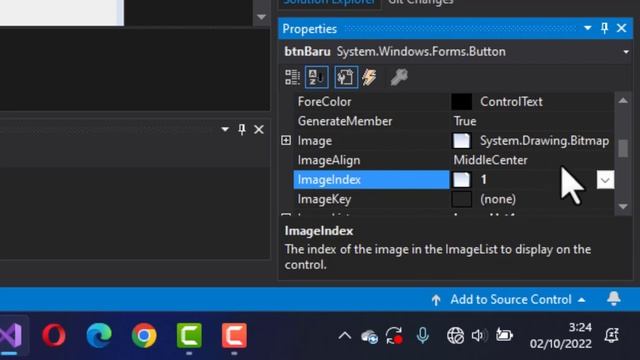Click the property grid scroll-down arrow
The height and width of the screenshot is (360, 640).
623,207
